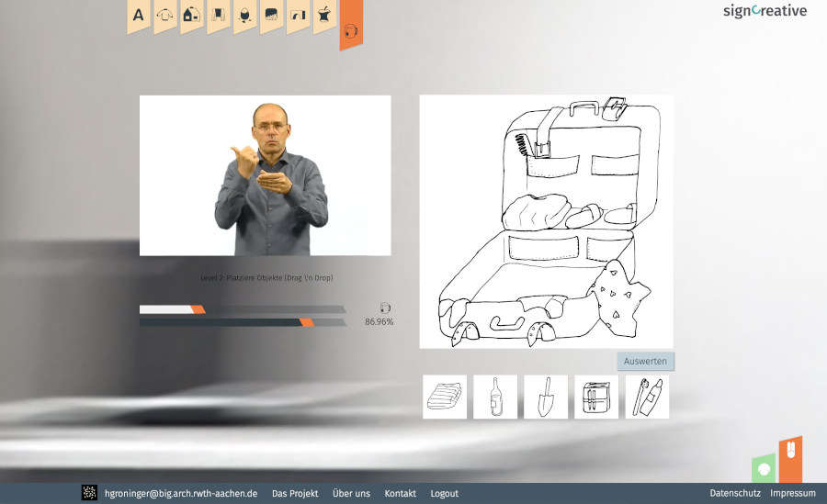Open the letter A category banner
Image resolution: width=827 pixels, height=504 pixels.
138,16
